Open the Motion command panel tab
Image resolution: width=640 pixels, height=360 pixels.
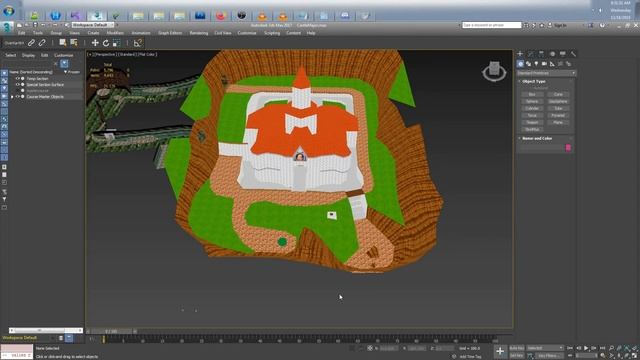(x=552, y=54)
